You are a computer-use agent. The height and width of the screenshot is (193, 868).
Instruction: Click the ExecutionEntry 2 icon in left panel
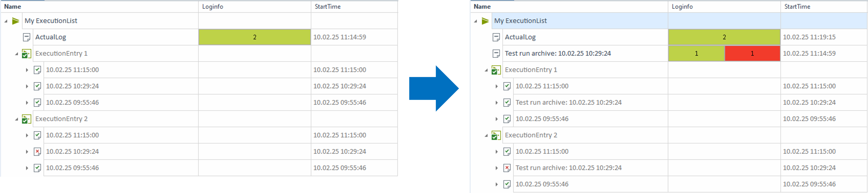click(26, 119)
